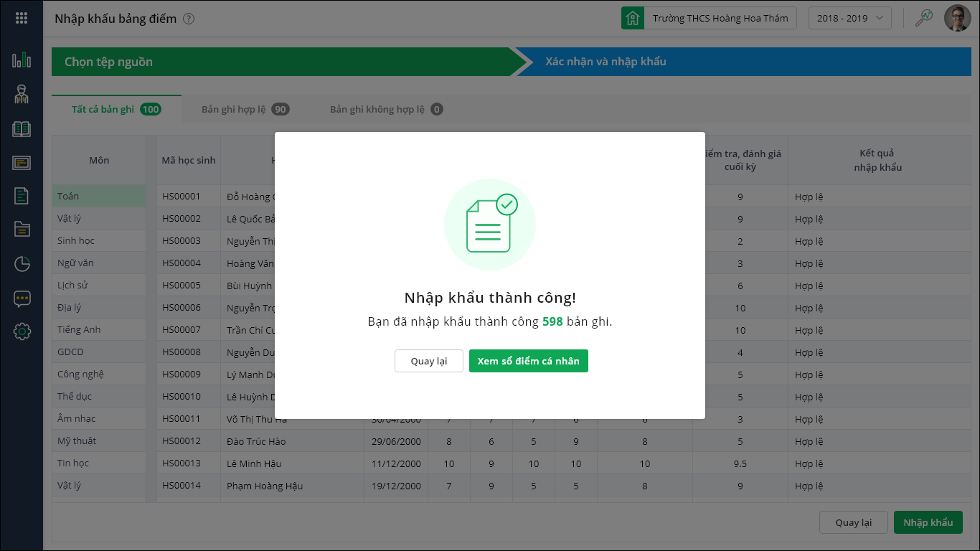This screenshot has width=980, height=551.
Task: Open the school selector Trường THCS Hoàng Hoa Thám
Action: (x=720, y=19)
